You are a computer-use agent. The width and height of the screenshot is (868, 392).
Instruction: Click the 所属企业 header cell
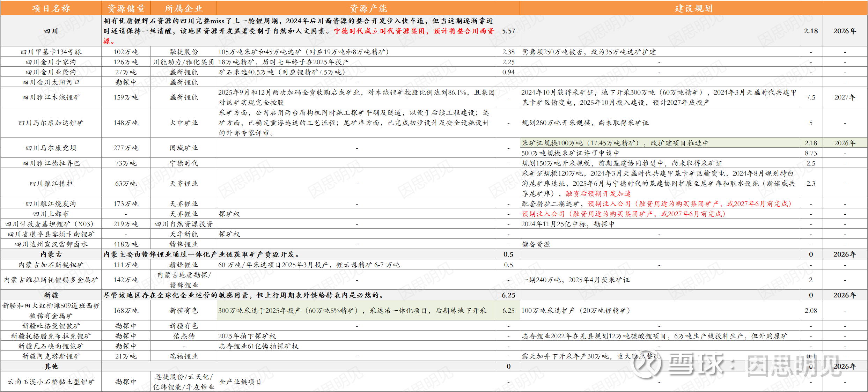[x=184, y=8]
